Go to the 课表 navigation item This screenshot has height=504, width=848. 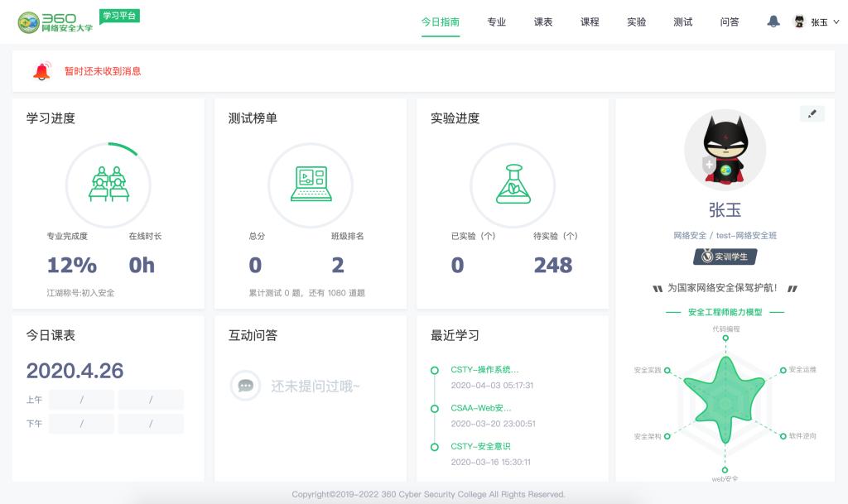(x=543, y=22)
